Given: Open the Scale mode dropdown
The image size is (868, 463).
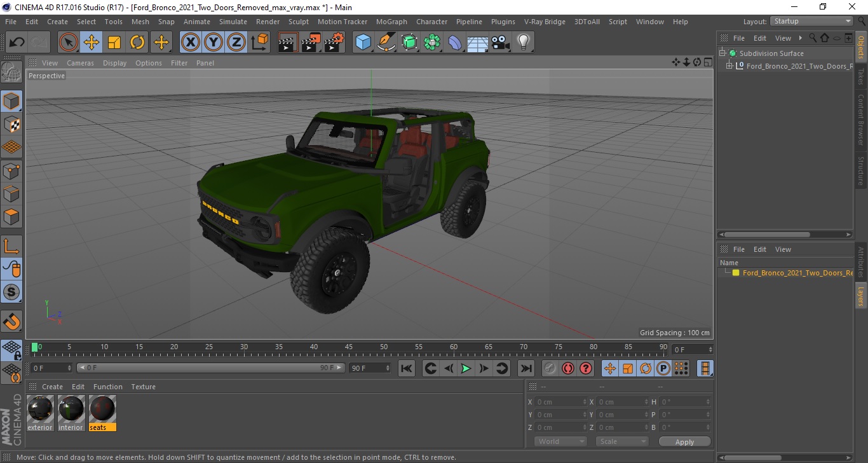Looking at the screenshot, I should click(x=621, y=441).
